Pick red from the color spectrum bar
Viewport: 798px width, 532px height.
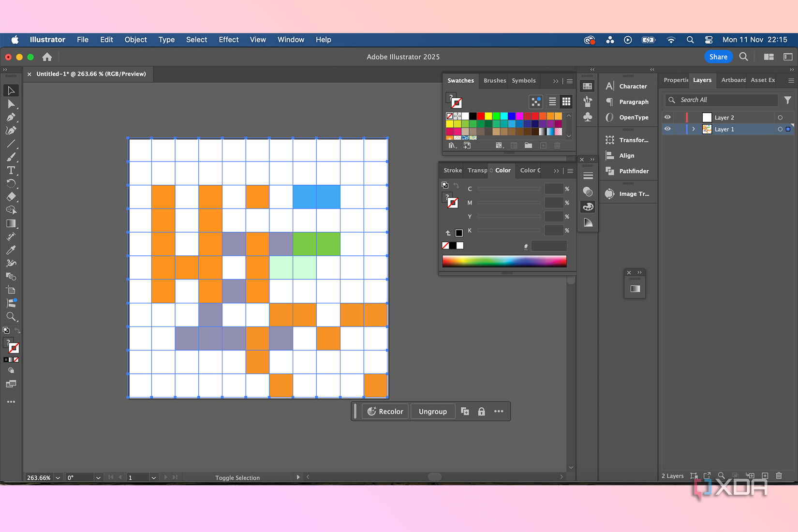point(446,261)
